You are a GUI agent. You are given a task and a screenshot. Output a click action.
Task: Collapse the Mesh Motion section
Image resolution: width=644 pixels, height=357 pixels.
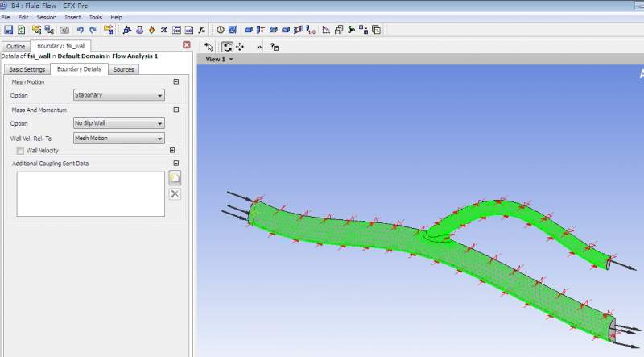point(175,82)
